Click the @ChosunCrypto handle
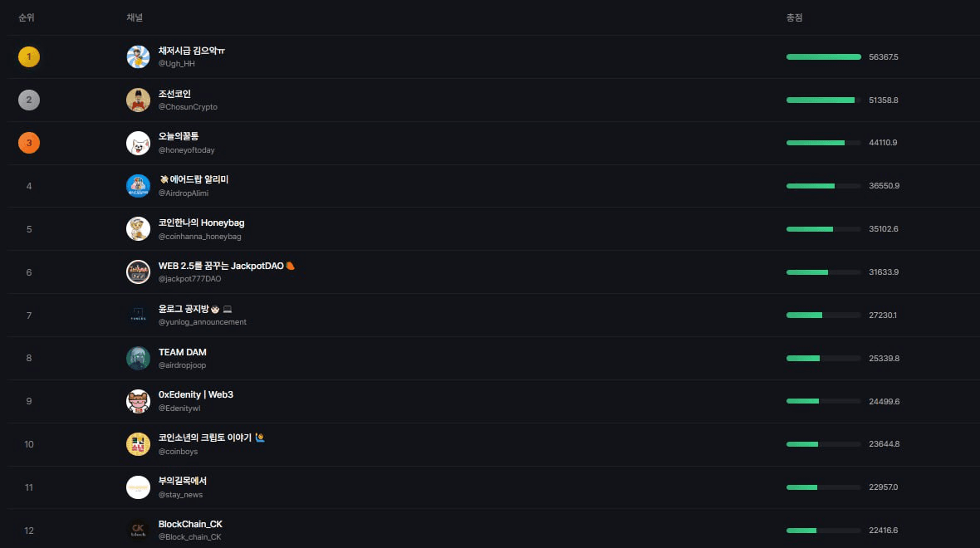 (188, 107)
